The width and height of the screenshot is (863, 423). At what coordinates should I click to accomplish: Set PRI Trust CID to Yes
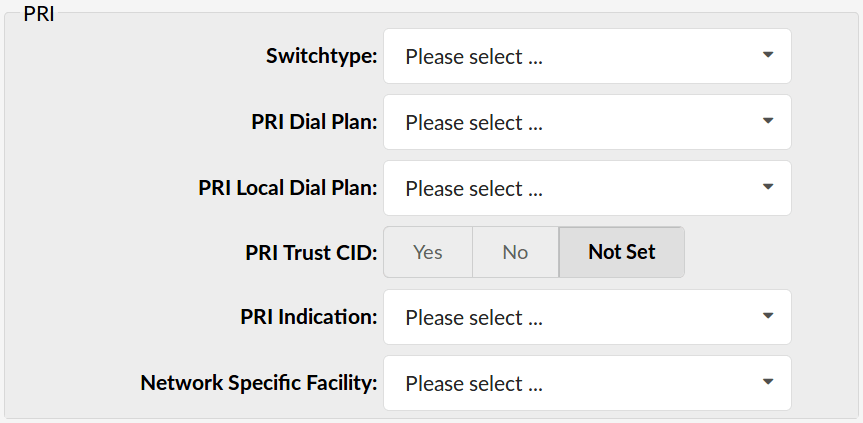point(428,252)
